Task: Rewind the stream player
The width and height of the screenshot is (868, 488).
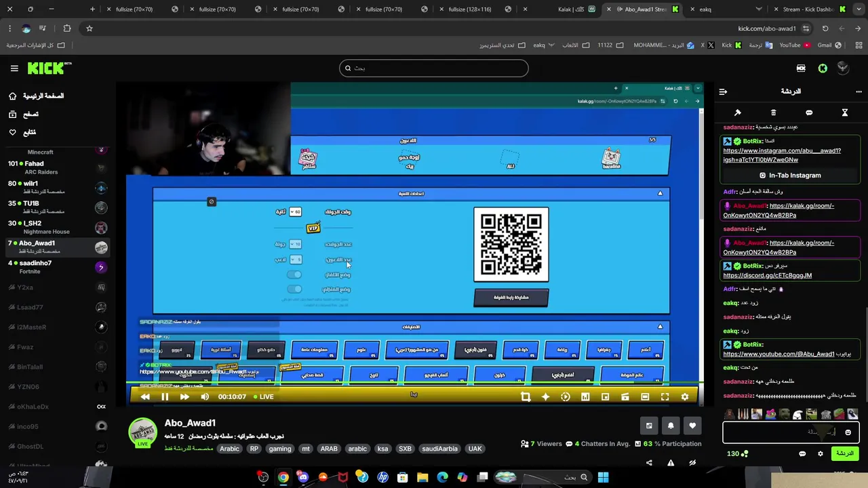Action: 144,396
